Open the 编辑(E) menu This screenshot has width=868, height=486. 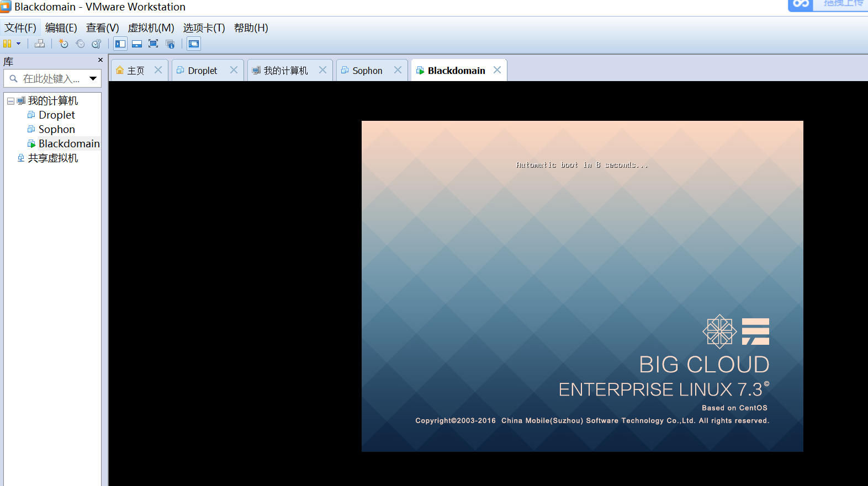click(61, 28)
